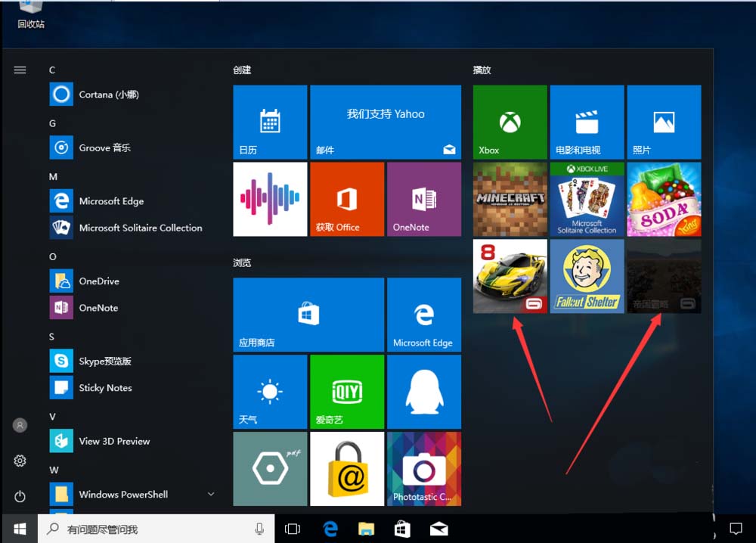Expand the Windows PowerShell chevron
Image resolution: width=756 pixels, height=543 pixels.
tap(211, 494)
